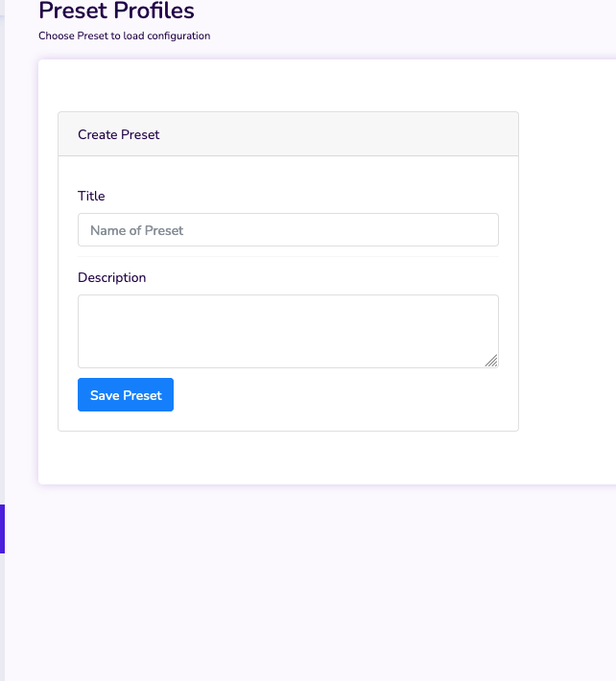The image size is (616, 681).
Task: Click the Choose Preset to load configuration subtitle
Action: click(124, 35)
